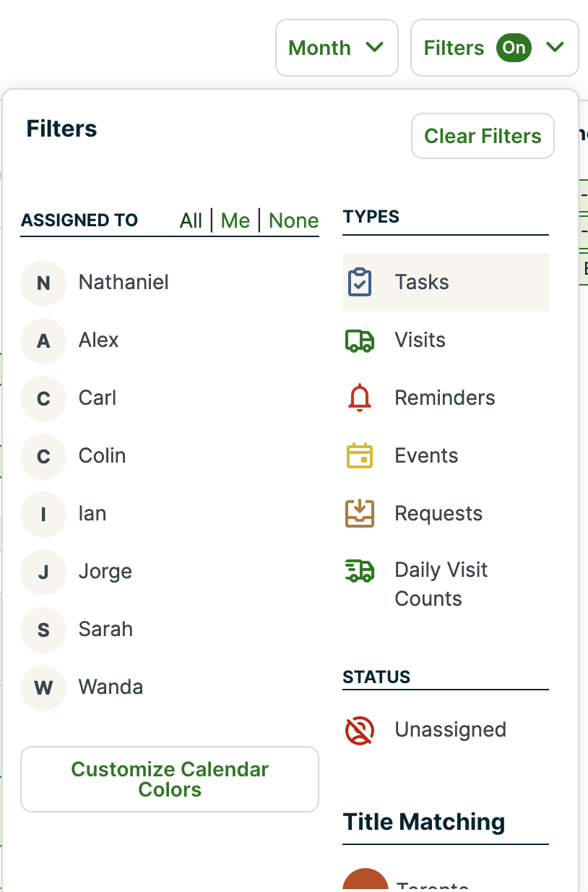The height and width of the screenshot is (892, 588).
Task: Click the Daily Visit Counts truck icon
Action: pyautogui.click(x=360, y=571)
